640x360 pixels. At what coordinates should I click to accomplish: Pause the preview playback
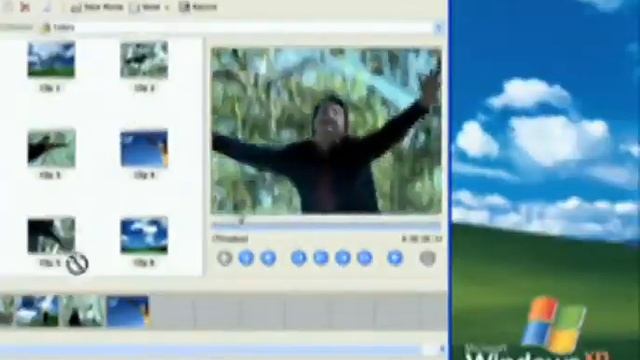point(246,258)
